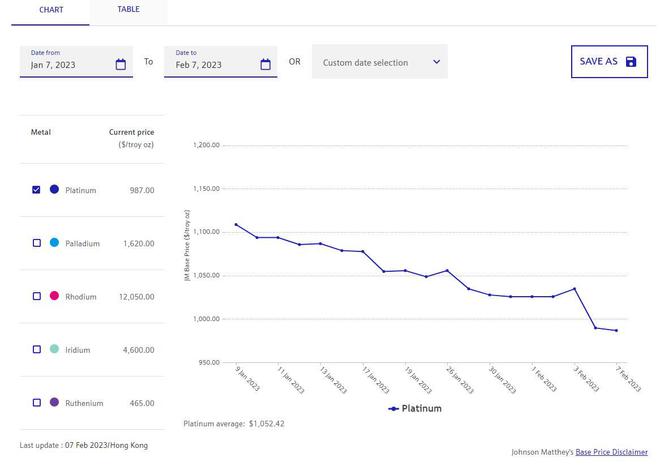Click the Rhodium pink color dot

click(x=54, y=296)
